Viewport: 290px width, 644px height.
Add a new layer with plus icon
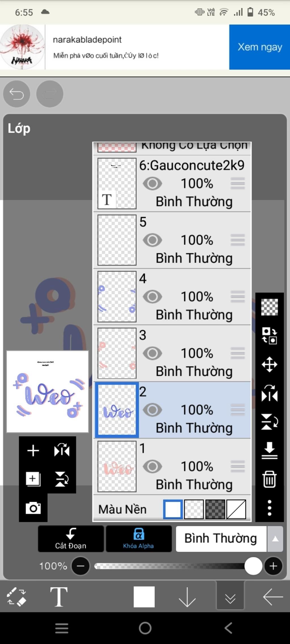[33, 450]
